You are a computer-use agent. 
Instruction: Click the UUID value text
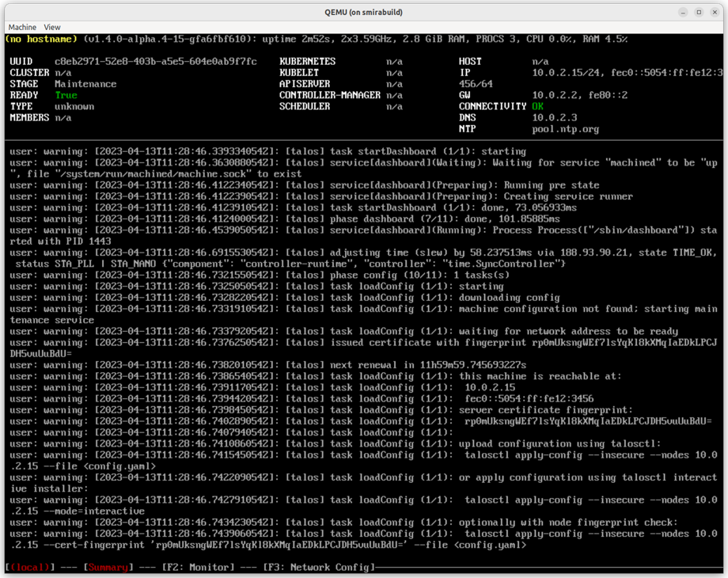(x=156, y=61)
